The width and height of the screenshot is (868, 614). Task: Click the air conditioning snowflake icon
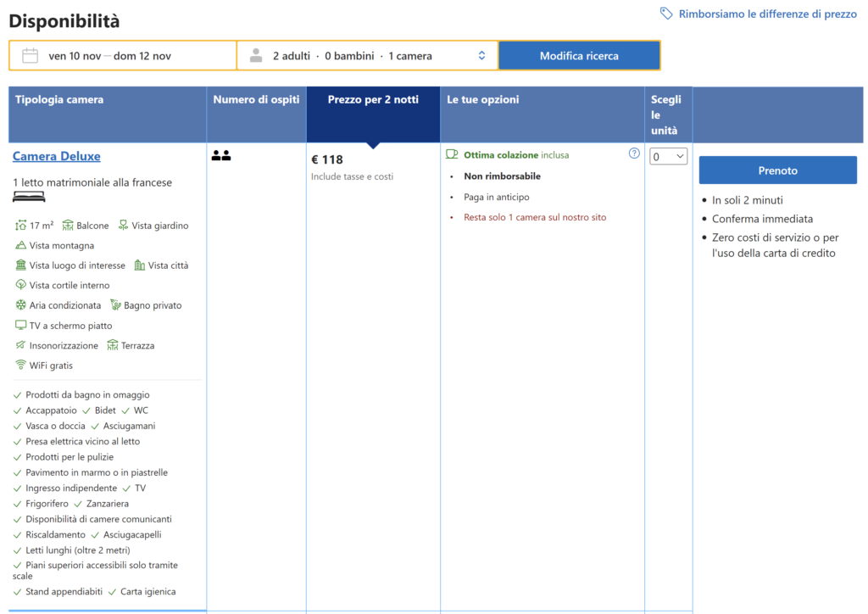(21, 305)
